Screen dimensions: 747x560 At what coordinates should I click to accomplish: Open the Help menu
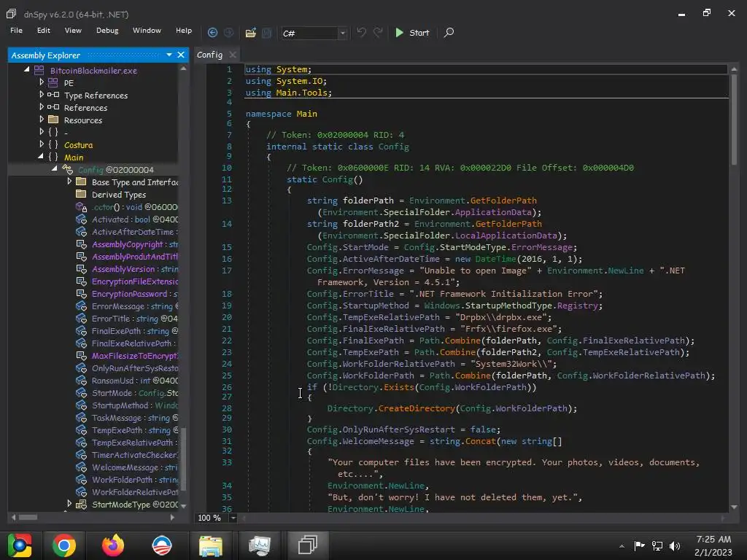click(x=184, y=30)
